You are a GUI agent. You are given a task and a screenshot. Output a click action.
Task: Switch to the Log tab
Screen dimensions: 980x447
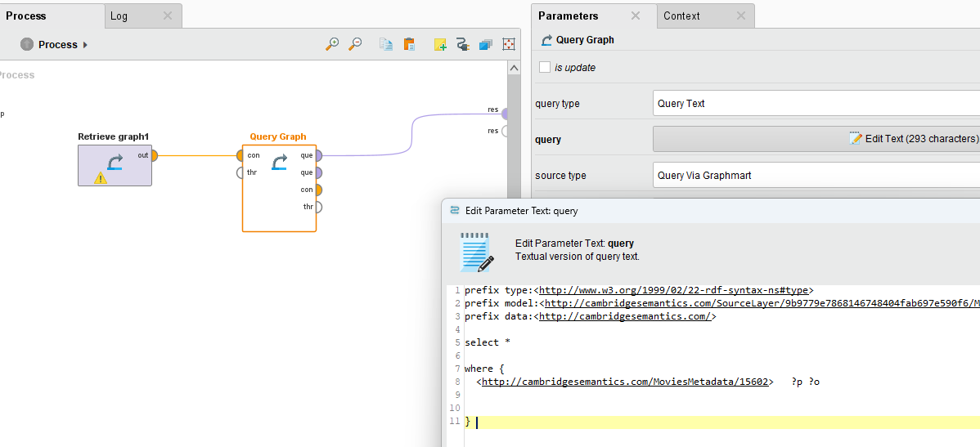[x=119, y=16]
